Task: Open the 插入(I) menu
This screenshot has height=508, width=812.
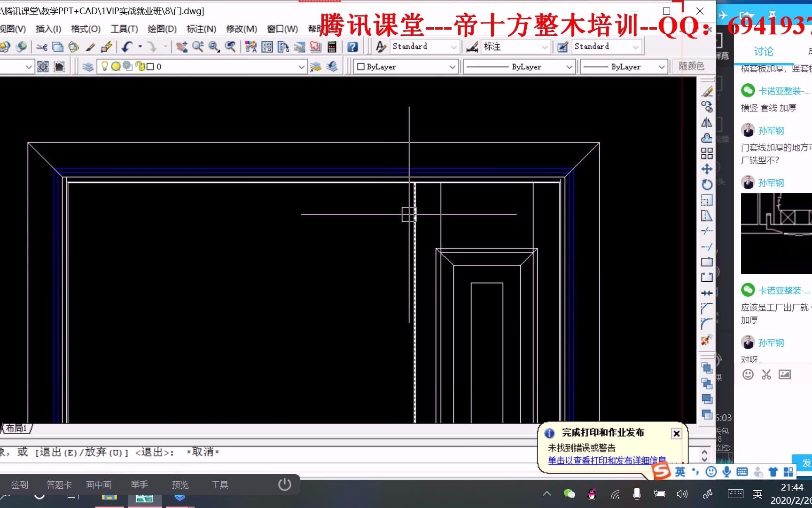Action: tap(48, 29)
